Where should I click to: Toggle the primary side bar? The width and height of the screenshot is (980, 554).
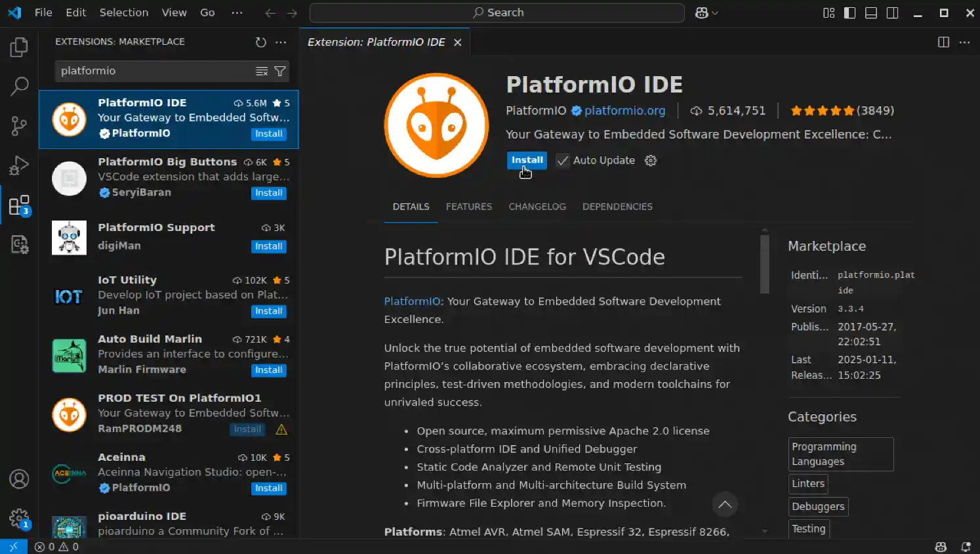pos(849,12)
